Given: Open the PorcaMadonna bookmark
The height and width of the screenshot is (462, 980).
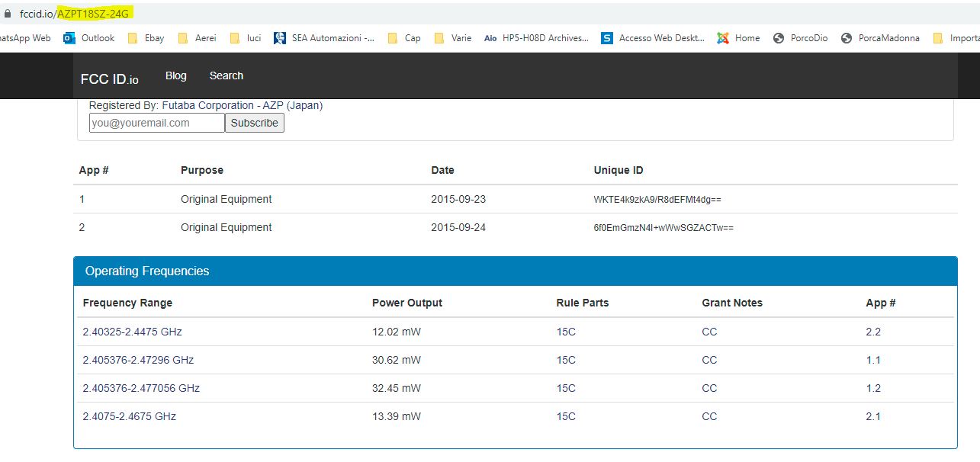Looking at the screenshot, I should click(880, 38).
